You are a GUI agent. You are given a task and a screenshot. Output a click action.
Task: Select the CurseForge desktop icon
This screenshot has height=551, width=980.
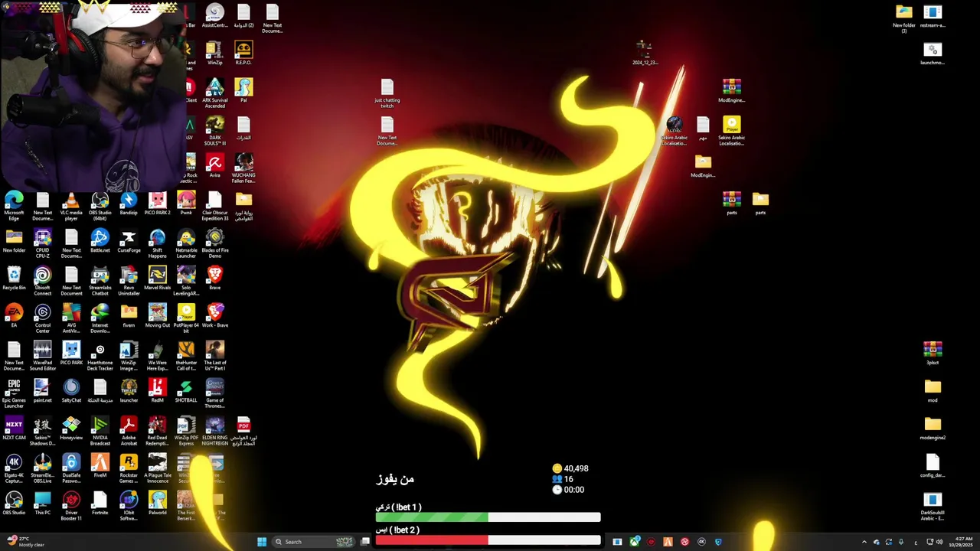pyautogui.click(x=129, y=242)
